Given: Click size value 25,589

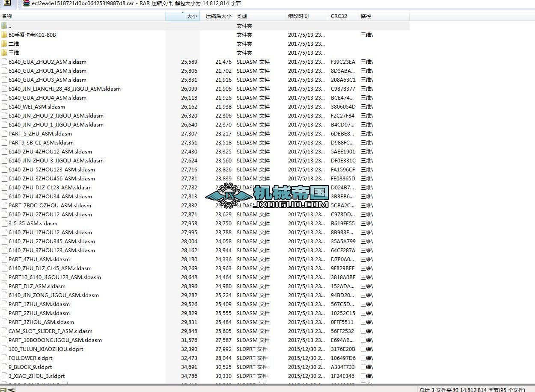Looking at the screenshot, I should coord(189,62).
